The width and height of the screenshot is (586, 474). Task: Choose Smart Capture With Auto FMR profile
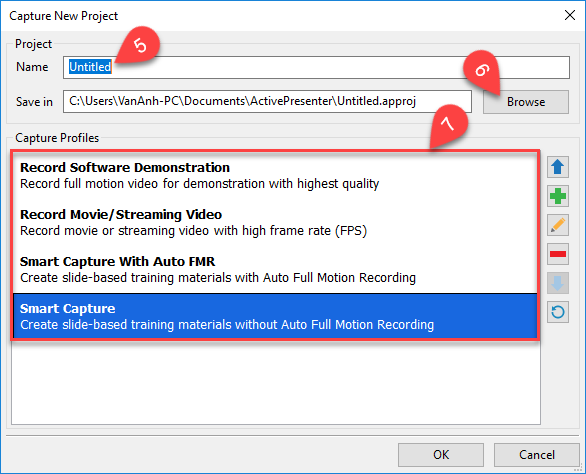(x=275, y=270)
